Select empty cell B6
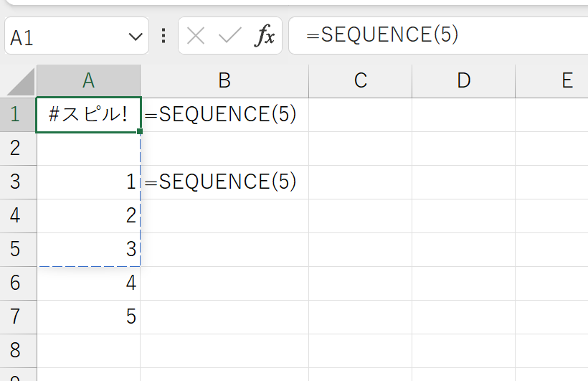The image size is (588, 381). tap(224, 283)
